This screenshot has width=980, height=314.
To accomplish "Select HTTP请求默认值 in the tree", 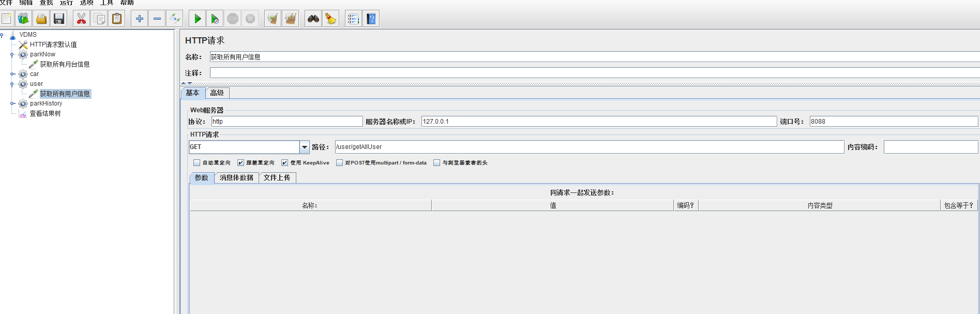I will click(x=53, y=44).
